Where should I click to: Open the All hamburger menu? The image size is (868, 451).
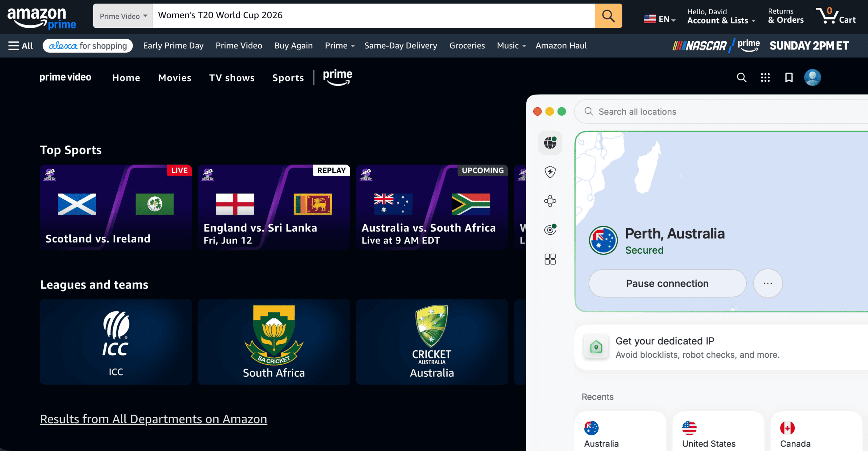[x=21, y=45]
